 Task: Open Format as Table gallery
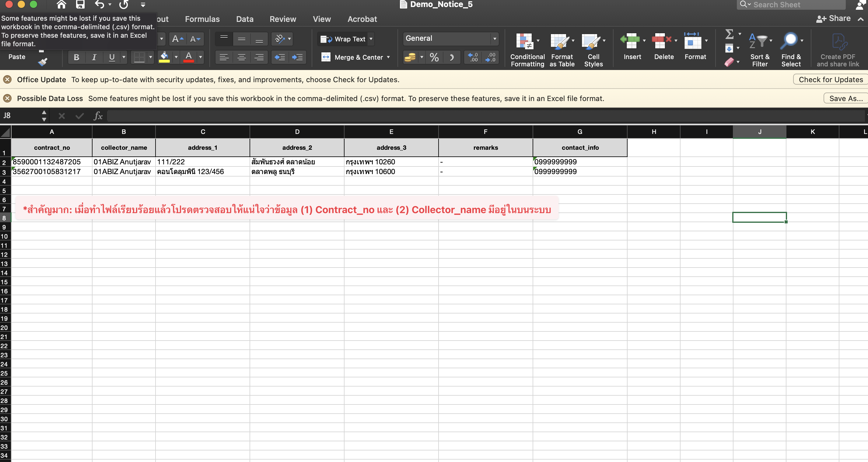(x=561, y=41)
